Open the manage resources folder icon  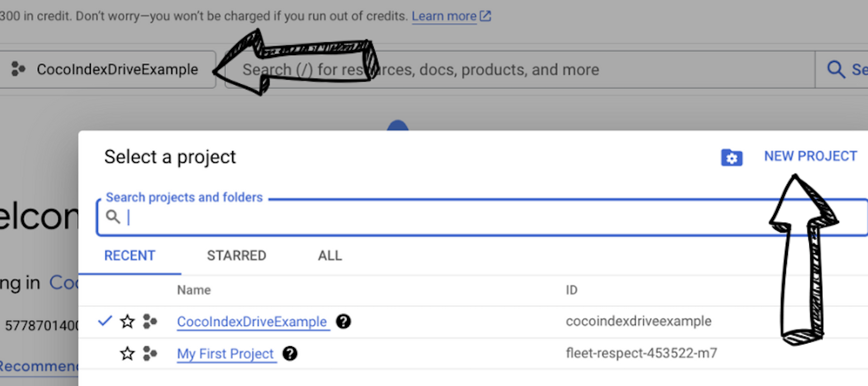(x=732, y=157)
